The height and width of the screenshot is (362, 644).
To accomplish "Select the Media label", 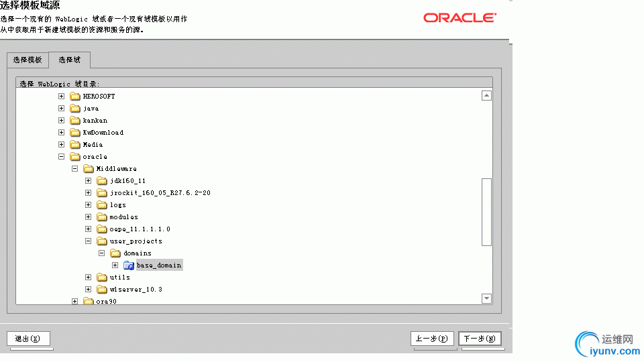I will tap(93, 145).
